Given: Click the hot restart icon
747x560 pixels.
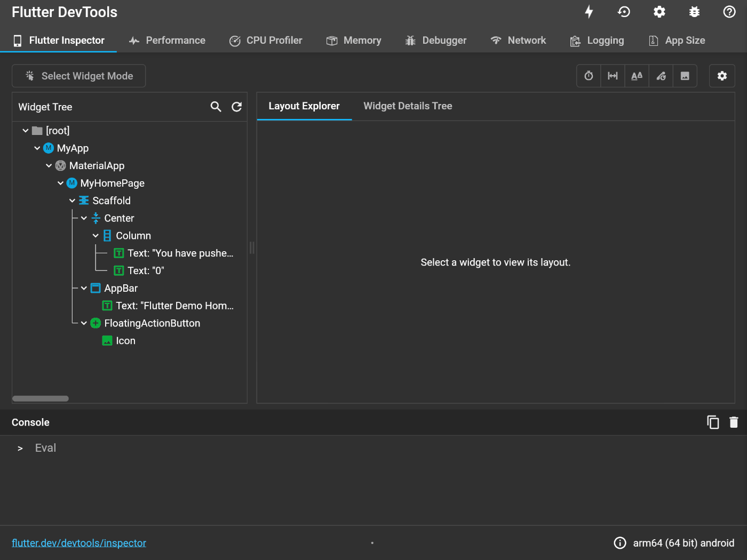Looking at the screenshot, I should (624, 12).
